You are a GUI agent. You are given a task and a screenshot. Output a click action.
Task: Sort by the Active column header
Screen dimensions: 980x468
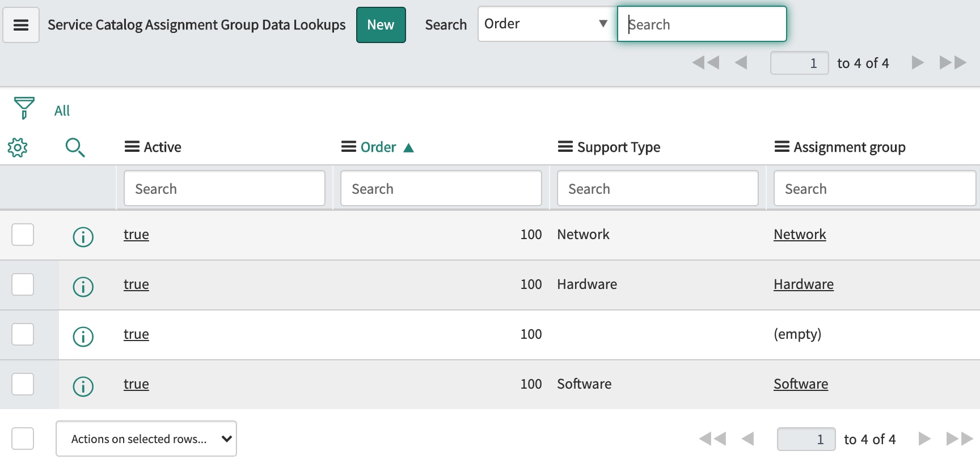163,147
